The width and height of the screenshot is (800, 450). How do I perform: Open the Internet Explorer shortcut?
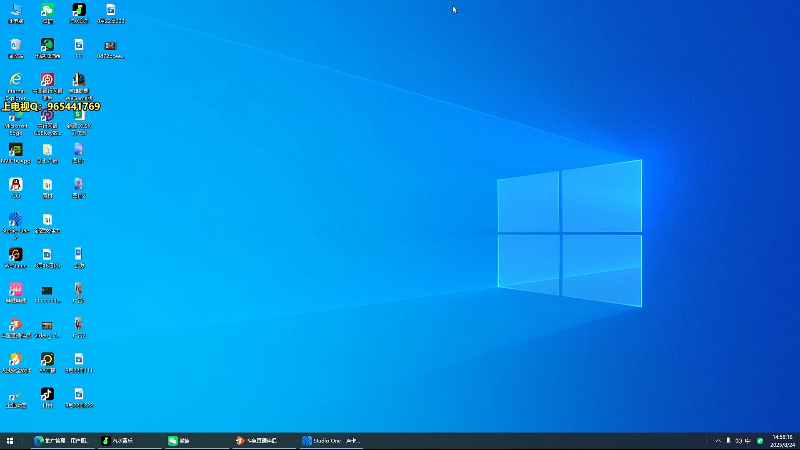(x=16, y=85)
